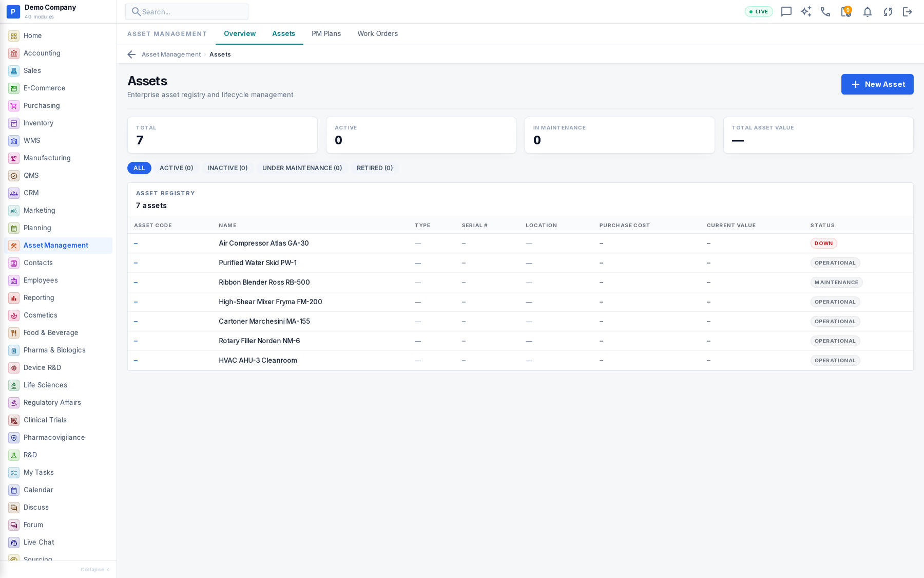Open Regulatory Affairs module in sidebar
The image size is (924, 578).
[58, 402]
